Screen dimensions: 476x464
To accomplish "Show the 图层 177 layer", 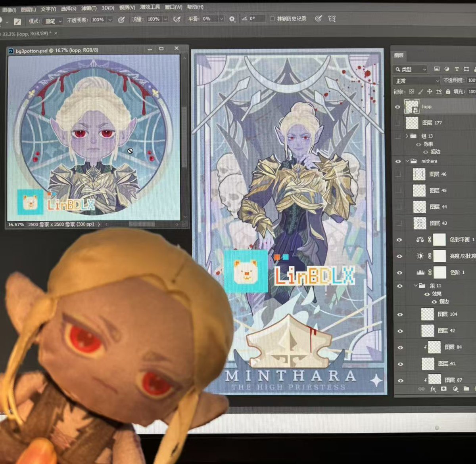I will [397, 123].
